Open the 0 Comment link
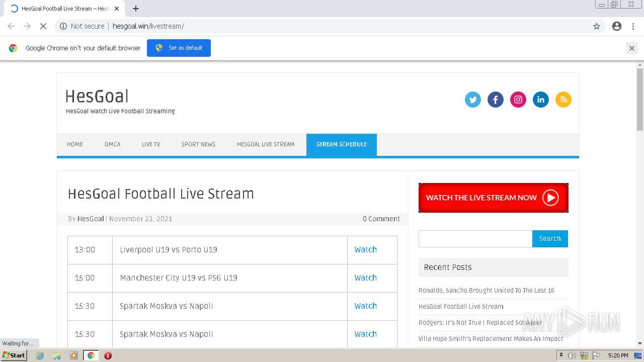Screen dimensions: 644x362 tap(381, 219)
